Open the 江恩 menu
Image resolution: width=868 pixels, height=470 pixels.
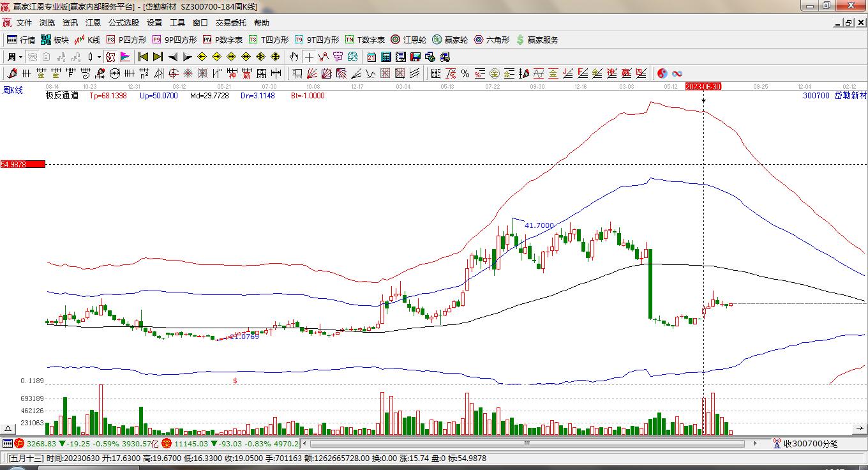(x=93, y=23)
